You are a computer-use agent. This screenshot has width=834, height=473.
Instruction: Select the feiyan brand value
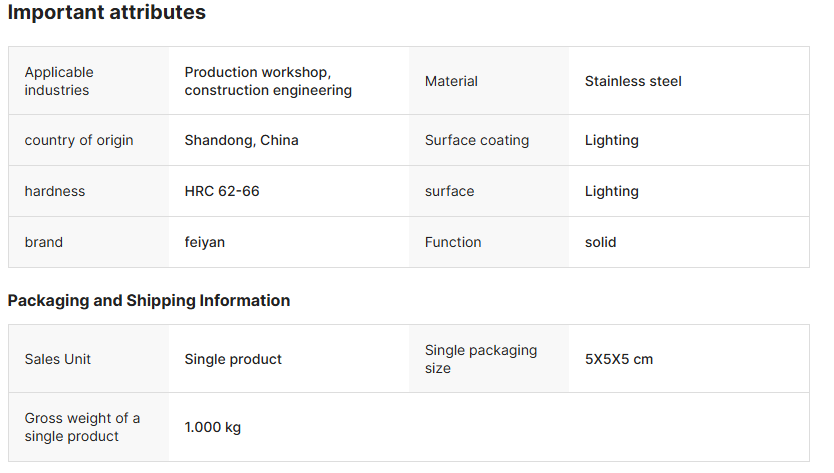pyautogui.click(x=205, y=242)
